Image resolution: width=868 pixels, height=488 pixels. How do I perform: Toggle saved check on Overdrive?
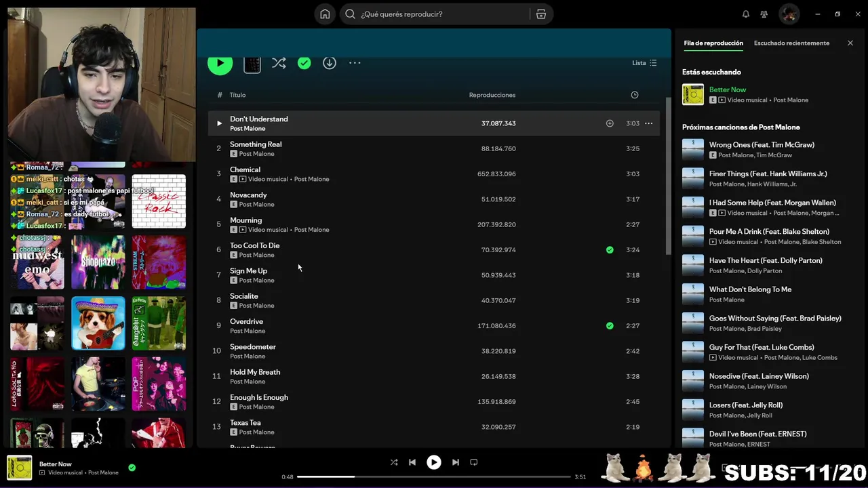[610, 326]
